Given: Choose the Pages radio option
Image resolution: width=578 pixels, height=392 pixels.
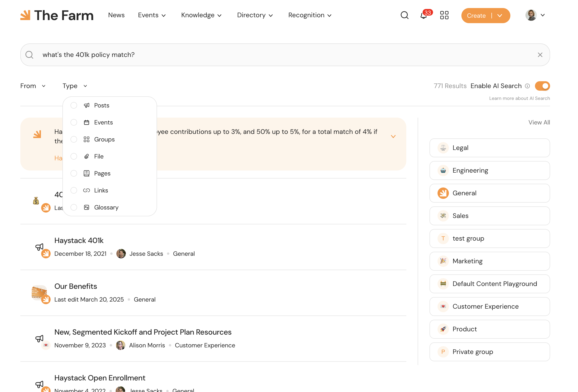Looking at the screenshot, I should pyautogui.click(x=74, y=173).
